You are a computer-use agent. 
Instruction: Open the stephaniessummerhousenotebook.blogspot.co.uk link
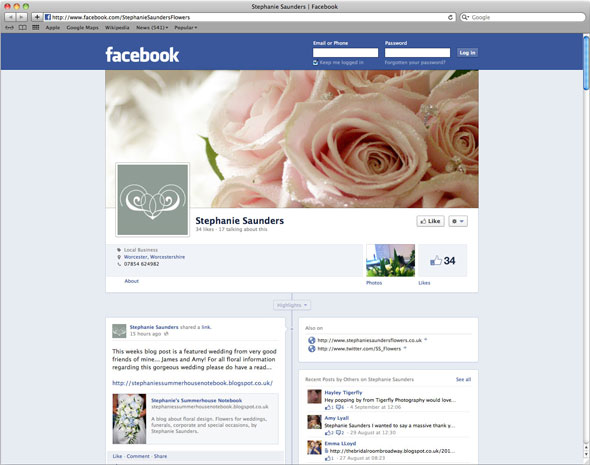(x=192, y=383)
